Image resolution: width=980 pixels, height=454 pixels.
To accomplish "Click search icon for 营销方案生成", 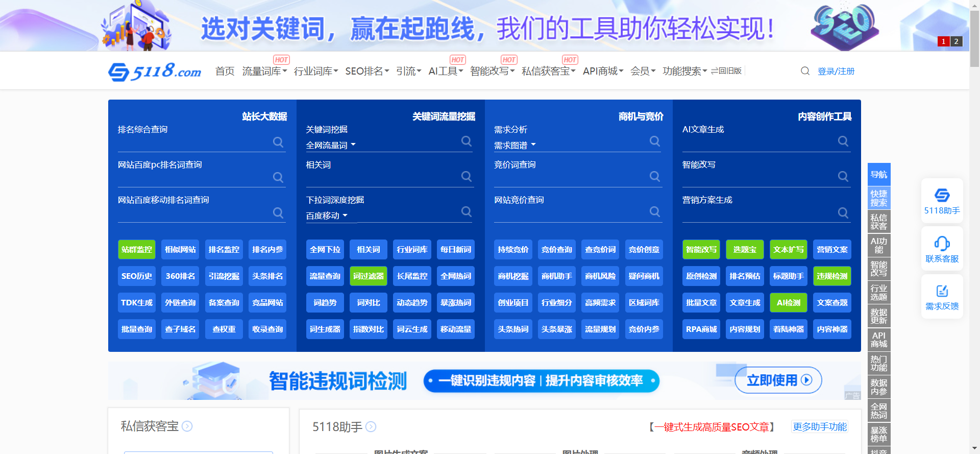I will tap(843, 212).
